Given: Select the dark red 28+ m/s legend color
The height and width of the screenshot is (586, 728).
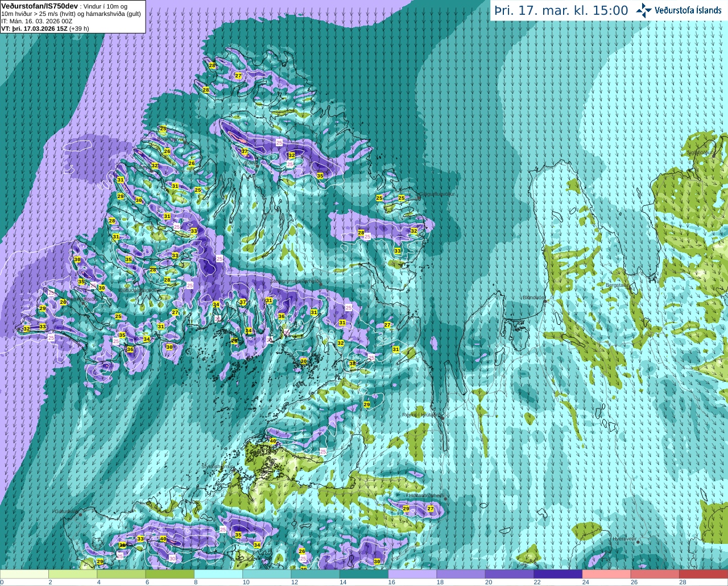Looking at the screenshot, I should click(703, 574).
